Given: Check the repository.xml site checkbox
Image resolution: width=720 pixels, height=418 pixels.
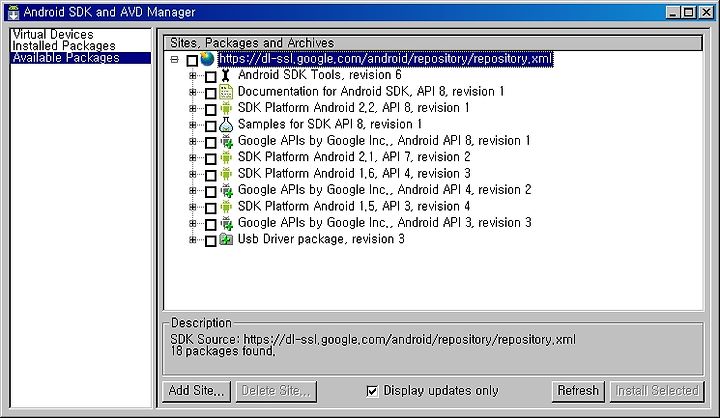Looking at the screenshot, I should tap(192, 60).
